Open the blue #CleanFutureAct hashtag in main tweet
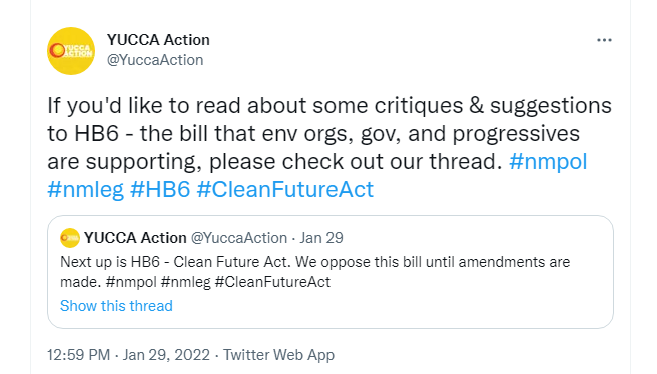This screenshot has height=374, width=657. 285,189
